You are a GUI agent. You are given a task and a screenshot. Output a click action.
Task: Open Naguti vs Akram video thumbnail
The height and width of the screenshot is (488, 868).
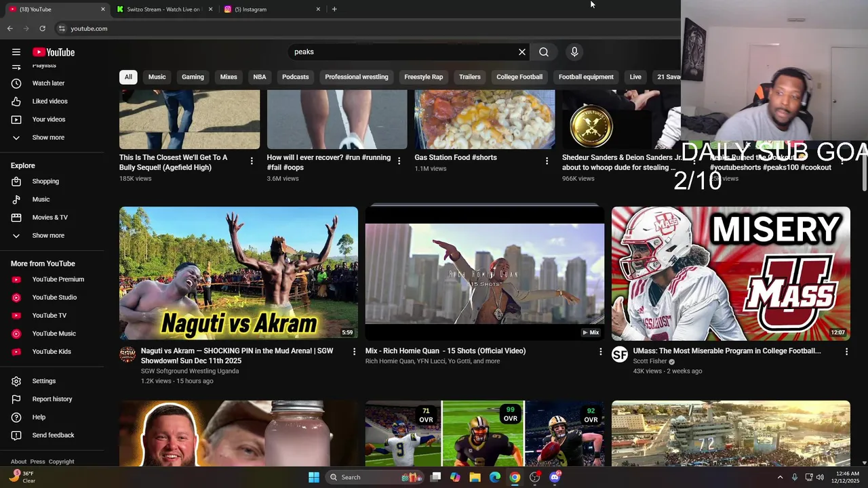click(239, 273)
